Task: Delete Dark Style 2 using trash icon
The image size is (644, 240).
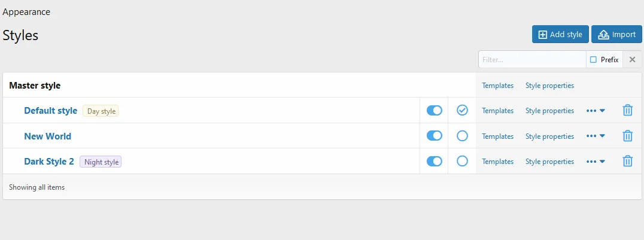Action: click(627, 161)
